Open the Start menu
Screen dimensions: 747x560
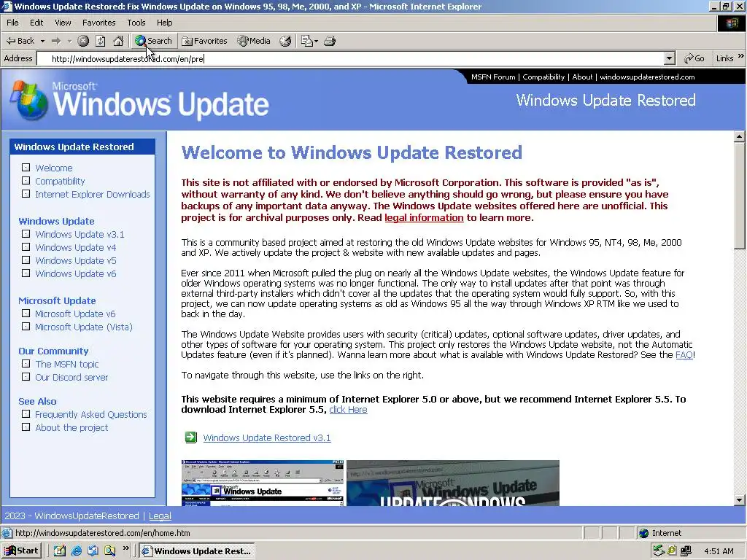[21, 551]
